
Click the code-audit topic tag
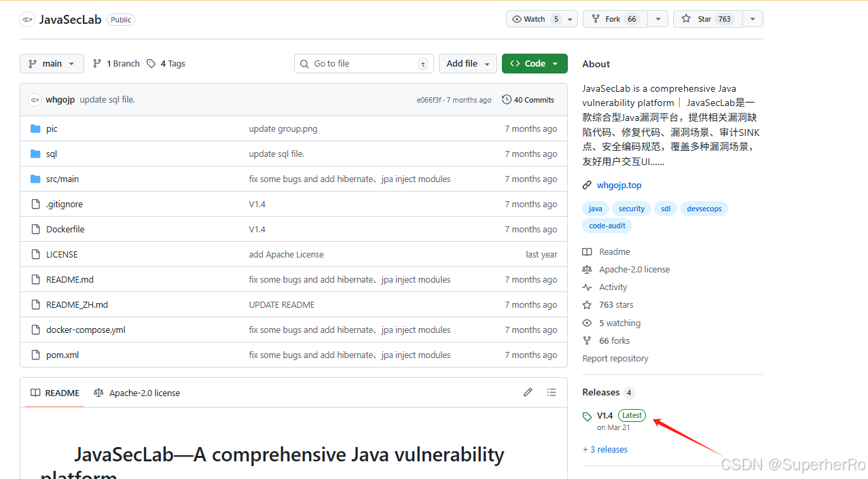click(607, 226)
